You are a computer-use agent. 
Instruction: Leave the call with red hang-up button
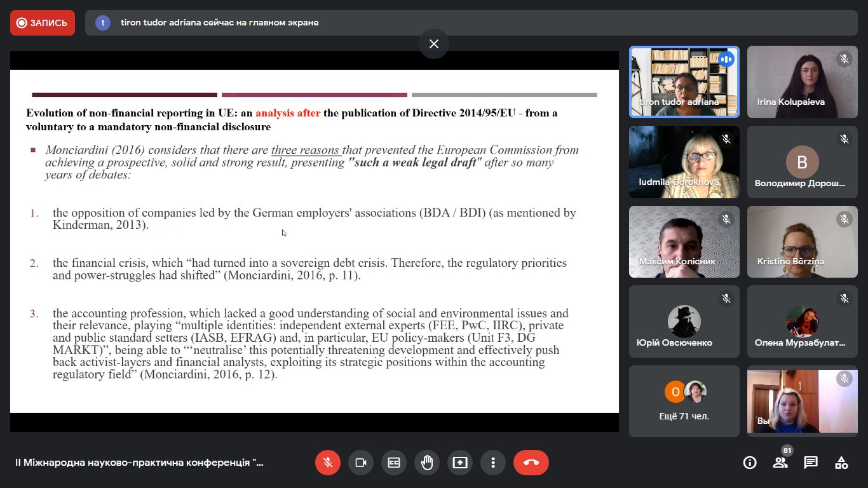pos(531,463)
